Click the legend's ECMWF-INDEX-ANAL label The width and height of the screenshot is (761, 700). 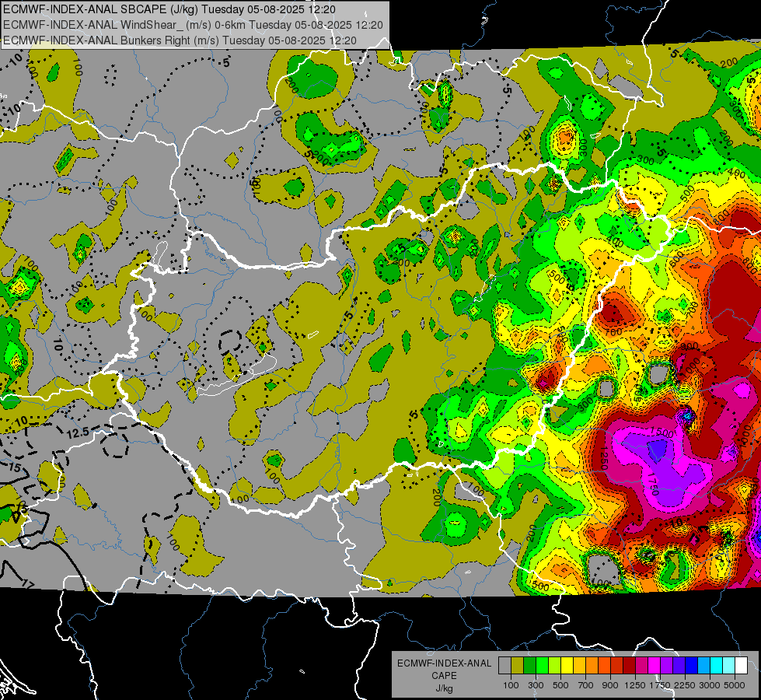444,663
